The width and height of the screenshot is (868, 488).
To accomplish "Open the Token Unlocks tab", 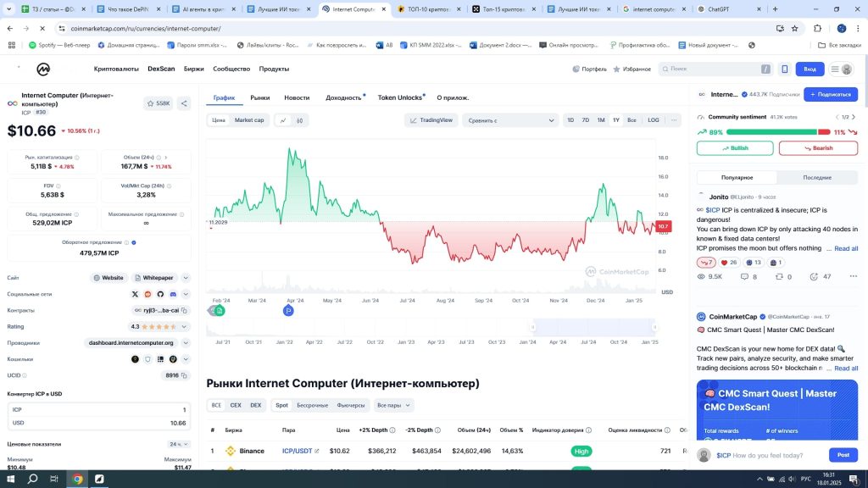I will (x=400, y=98).
